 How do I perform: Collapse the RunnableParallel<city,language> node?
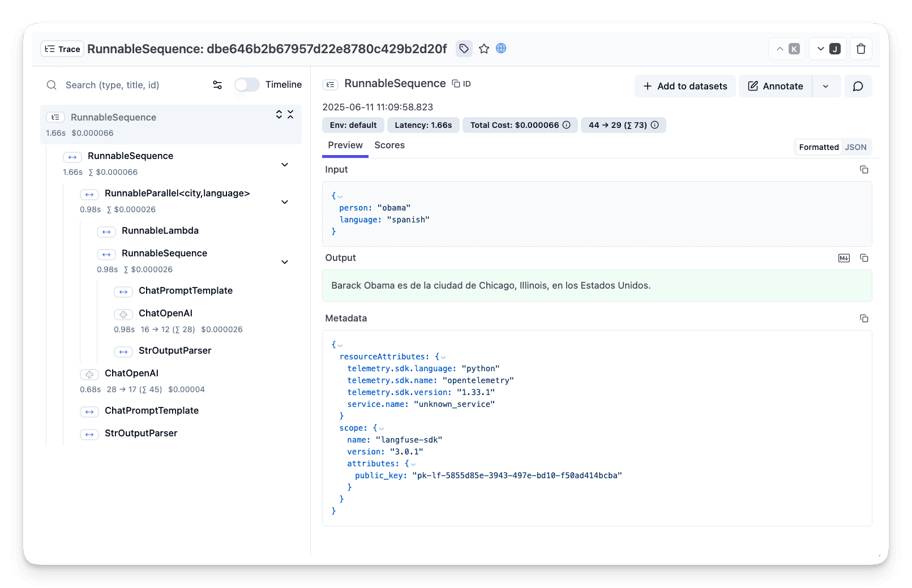(x=285, y=202)
